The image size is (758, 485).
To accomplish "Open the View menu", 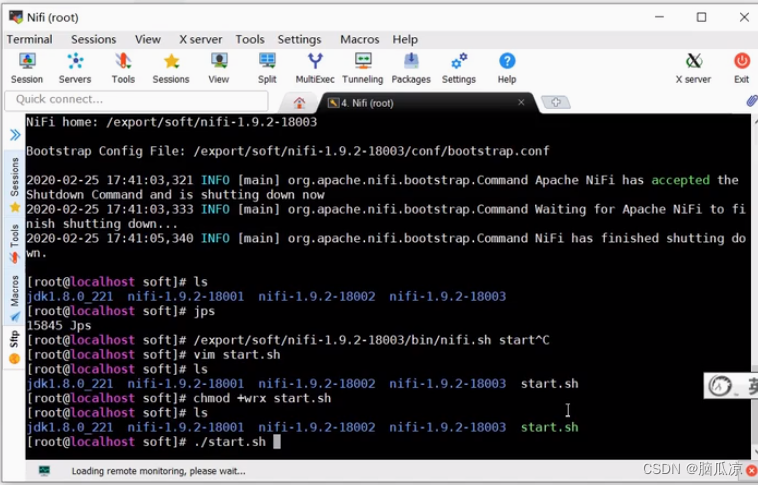I will tap(148, 39).
